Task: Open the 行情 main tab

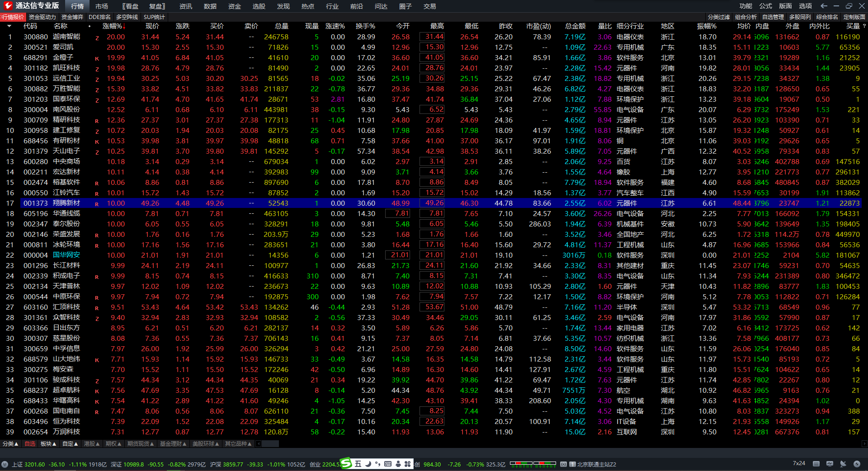Action: [x=77, y=6]
